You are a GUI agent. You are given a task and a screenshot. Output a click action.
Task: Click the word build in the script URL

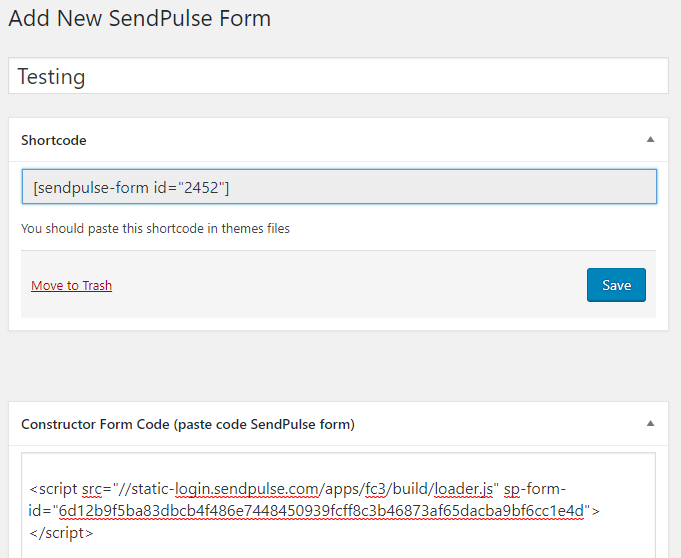[410, 489]
